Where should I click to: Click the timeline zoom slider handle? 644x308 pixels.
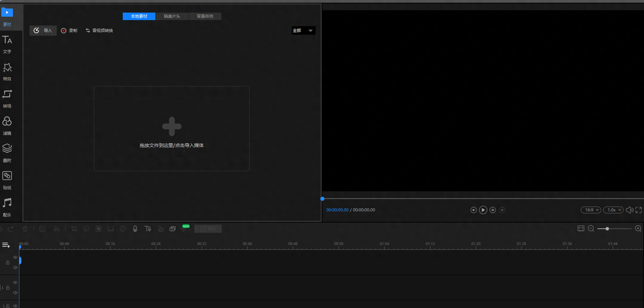pos(607,229)
